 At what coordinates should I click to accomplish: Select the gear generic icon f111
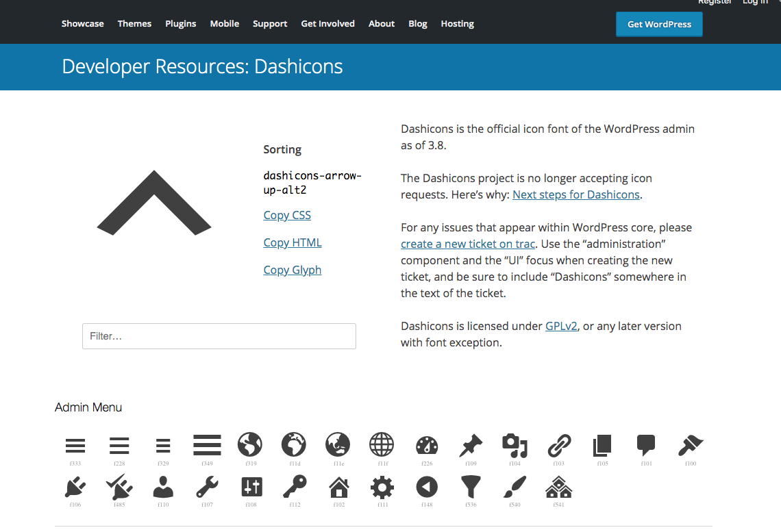[382, 487]
